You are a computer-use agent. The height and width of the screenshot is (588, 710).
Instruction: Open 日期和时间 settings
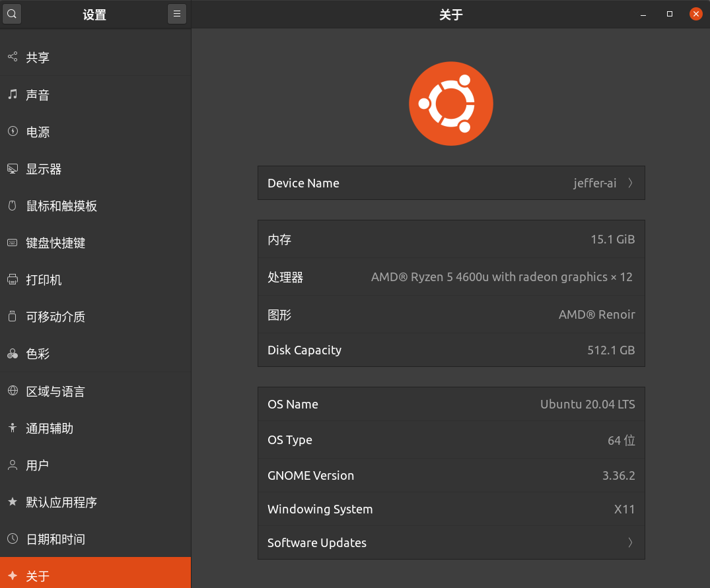point(96,539)
